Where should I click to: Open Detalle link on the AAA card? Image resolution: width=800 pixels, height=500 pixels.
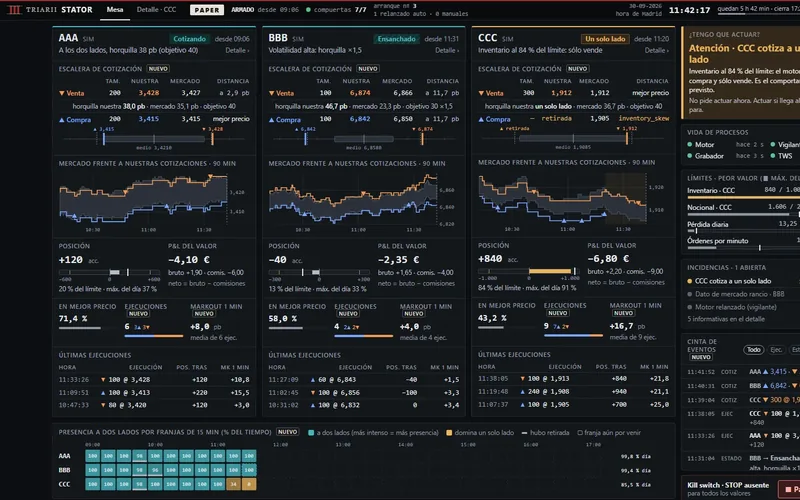coord(237,50)
